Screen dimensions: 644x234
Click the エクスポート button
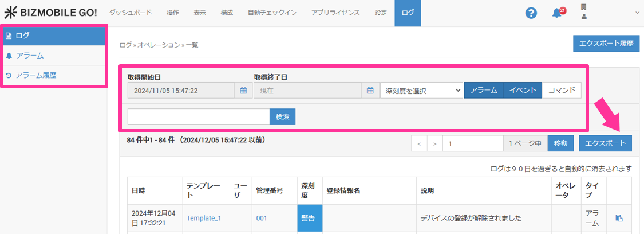point(605,143)
